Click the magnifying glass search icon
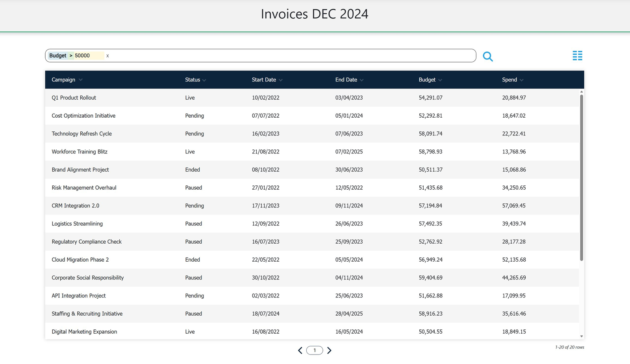Screen dimensions: 630x364 coord(487,56)
